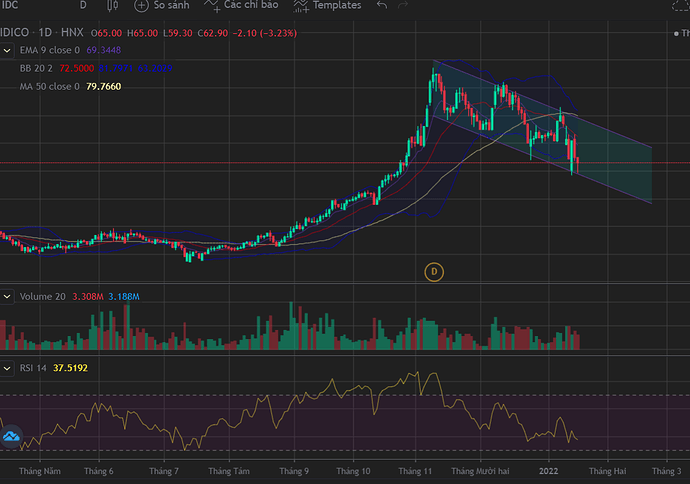
Task: Click the Compare (So sánh) plus icon
Action: [140, 5]
